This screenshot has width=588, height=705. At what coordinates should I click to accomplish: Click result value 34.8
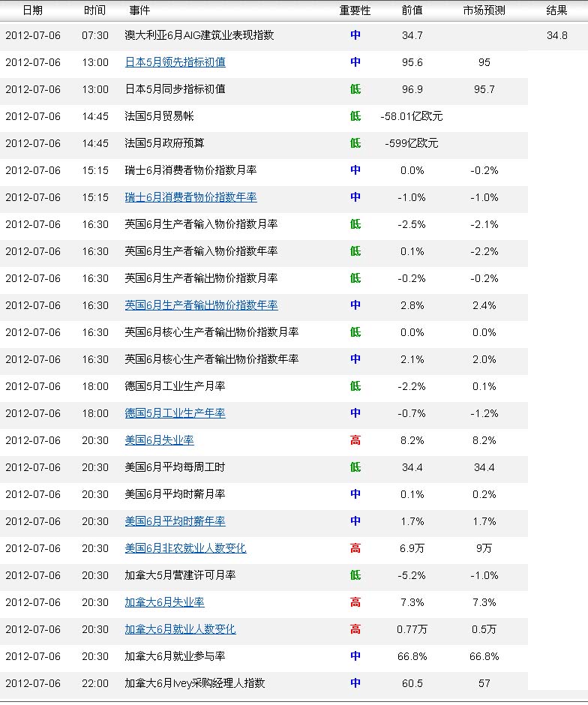pyautogui.click(x=557, y=35)
